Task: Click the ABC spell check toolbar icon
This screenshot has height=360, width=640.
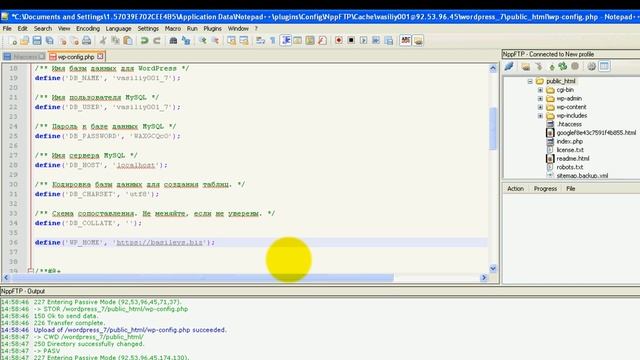Action: pyautogui.click(x=405, y=40)
